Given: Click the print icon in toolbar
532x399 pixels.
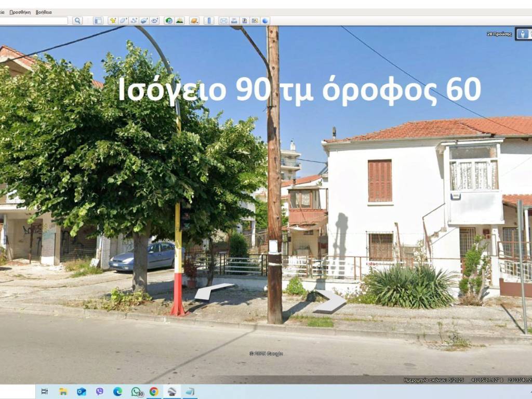Looking at the screenshot, I should point(234,21).
